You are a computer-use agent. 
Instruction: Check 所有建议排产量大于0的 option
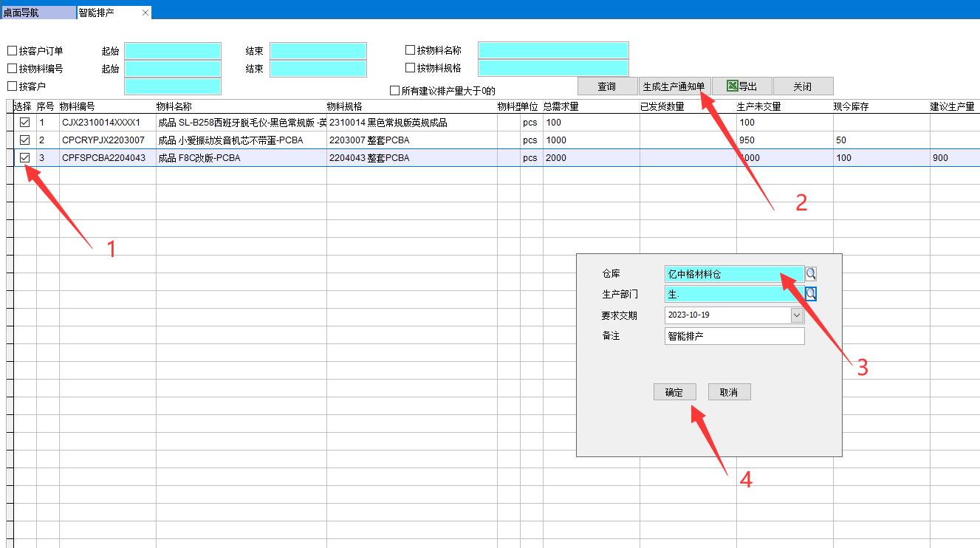point(395,91)
